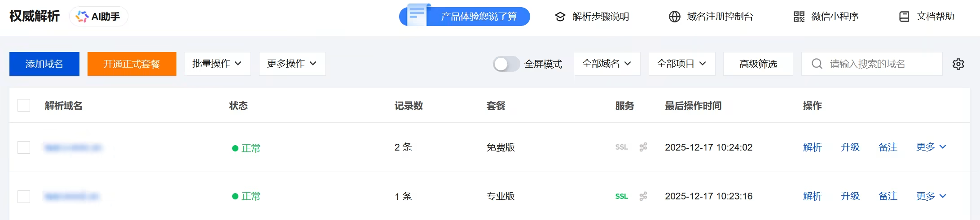
Task: Click 正常 status in the 免费版 row
Action: (246, 148)
